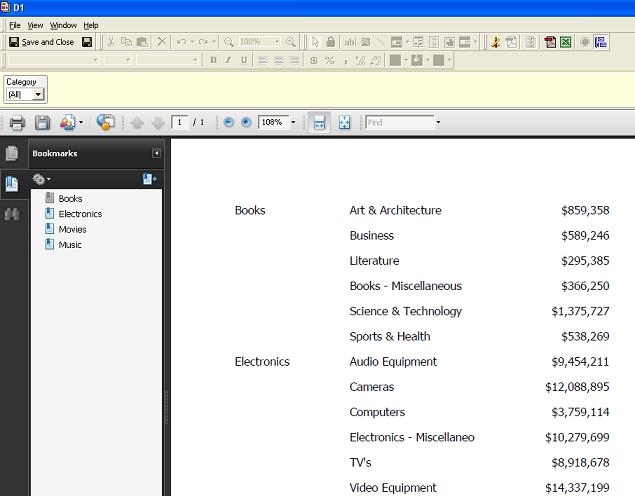
Task: Click the new bookmark icon in Bookmarks panel
Action: [150, 179]
